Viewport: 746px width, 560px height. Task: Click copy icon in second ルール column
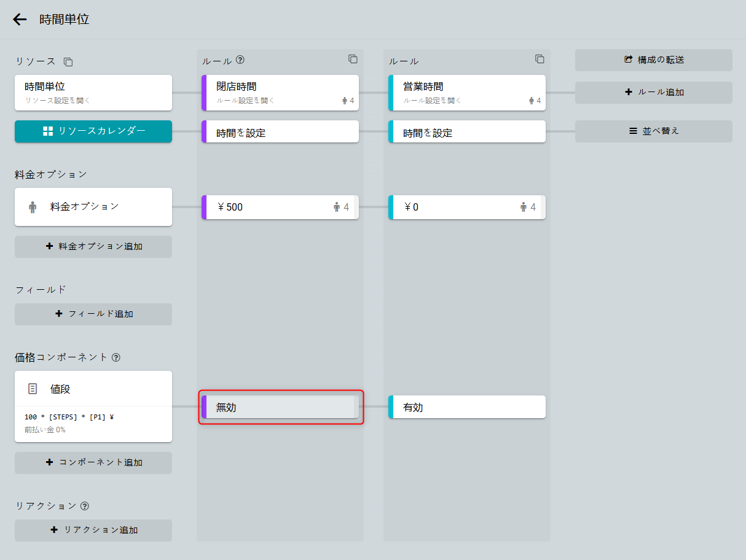(x=540, y=59)
